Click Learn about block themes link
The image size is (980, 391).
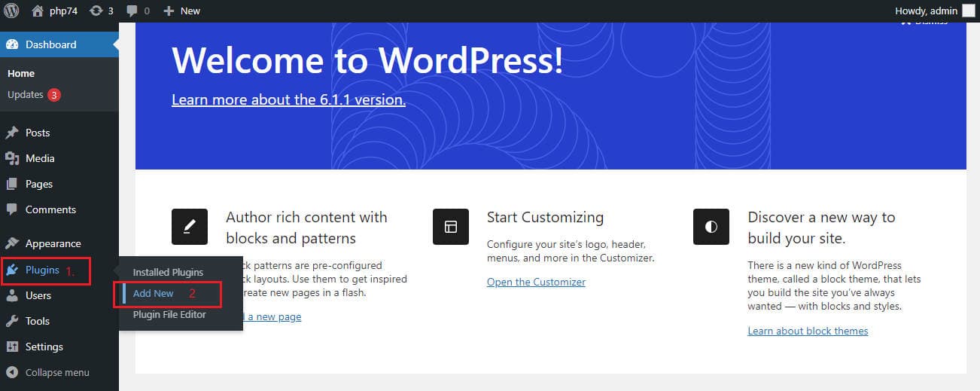point(808,331)
